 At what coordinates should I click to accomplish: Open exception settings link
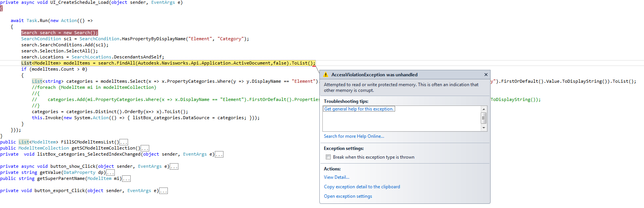[x=348, y=196]
